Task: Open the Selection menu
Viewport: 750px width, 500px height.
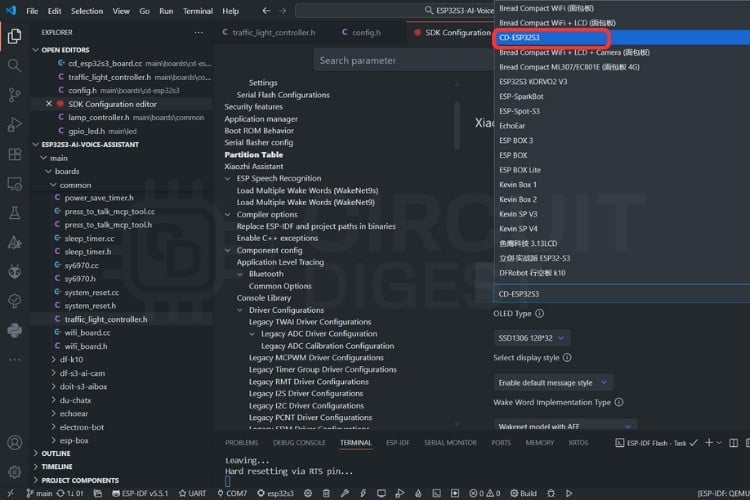Action: (x=87, y=11)
